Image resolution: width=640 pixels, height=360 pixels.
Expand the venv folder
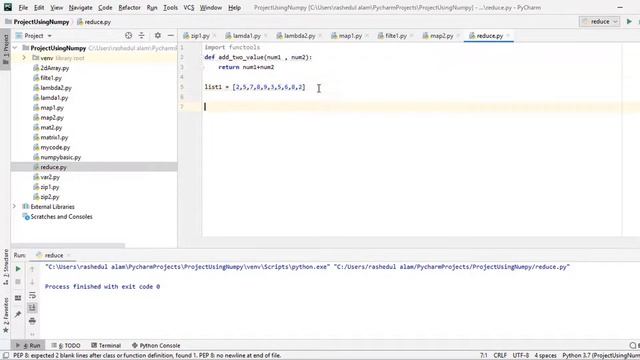(x=24, y=58)
